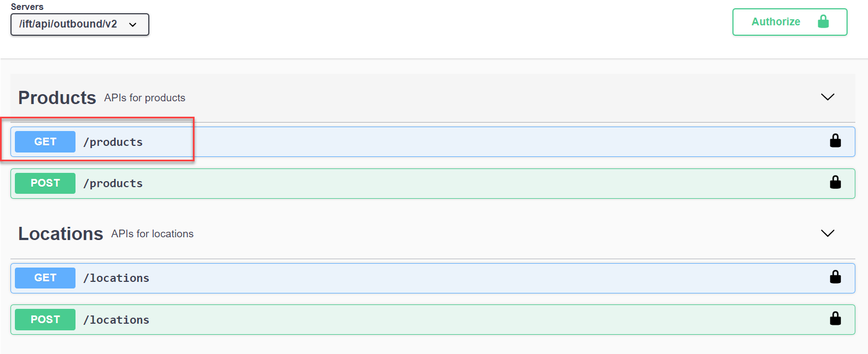Expand the GET /locations operation
This screenshot has width=868, height=354.
click(433, 278)
